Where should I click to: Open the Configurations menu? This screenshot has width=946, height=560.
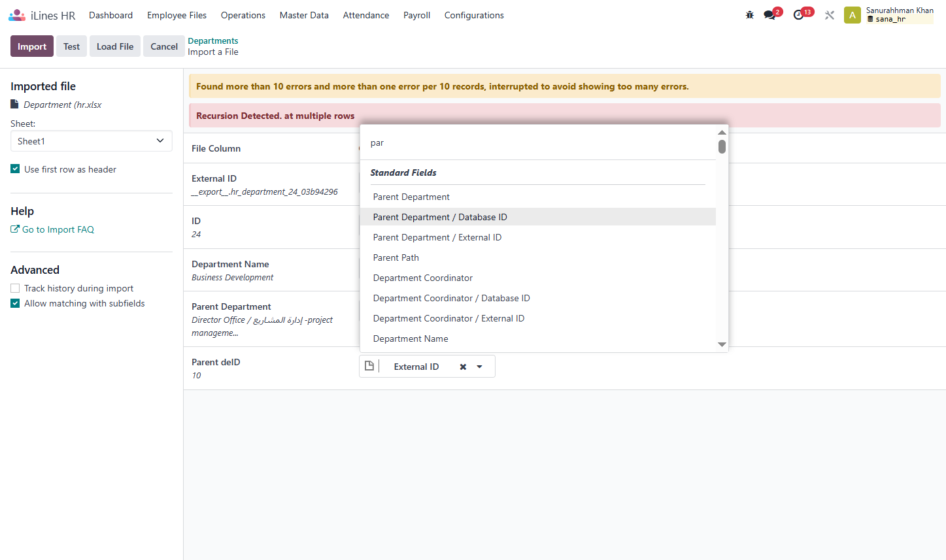tap(474, 15)
